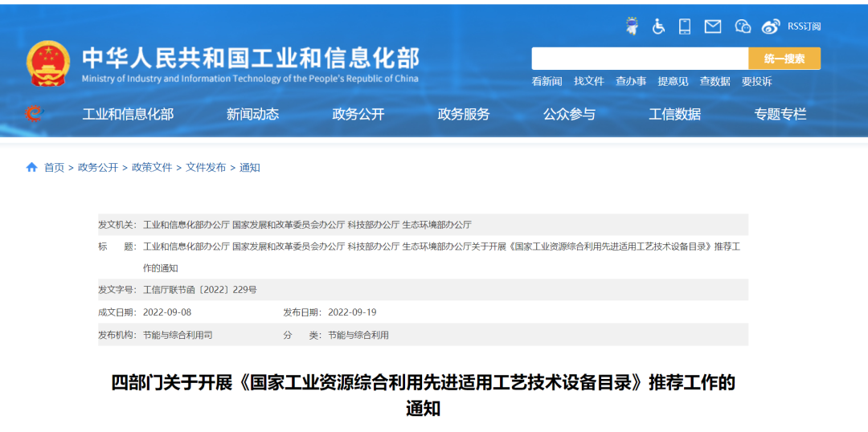The height and width of the screenshot is (432, 868).
Task: Click the 分类 value 节能与综合利用
Action: [358, 335]
